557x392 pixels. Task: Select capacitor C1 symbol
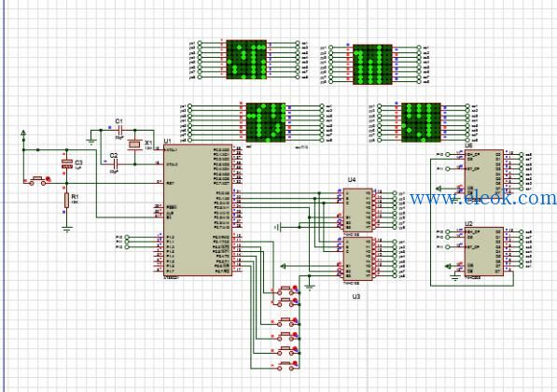pyautogui.click(x=119, y=130)
